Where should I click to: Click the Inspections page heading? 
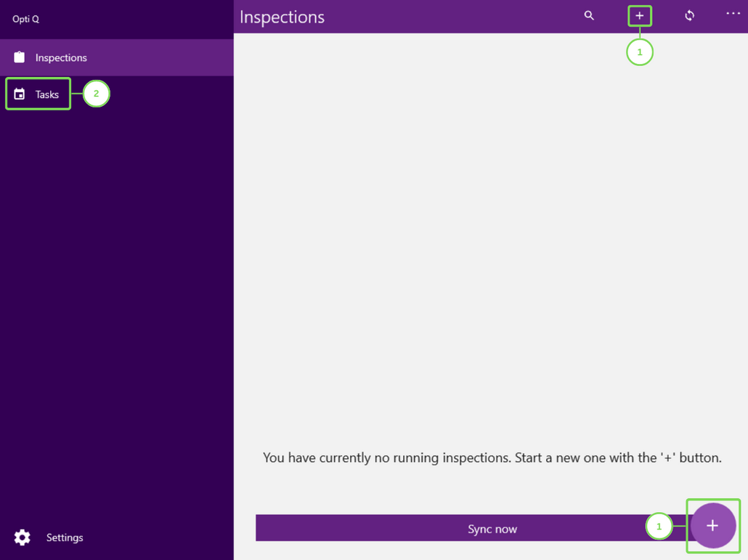coord(282,17)
